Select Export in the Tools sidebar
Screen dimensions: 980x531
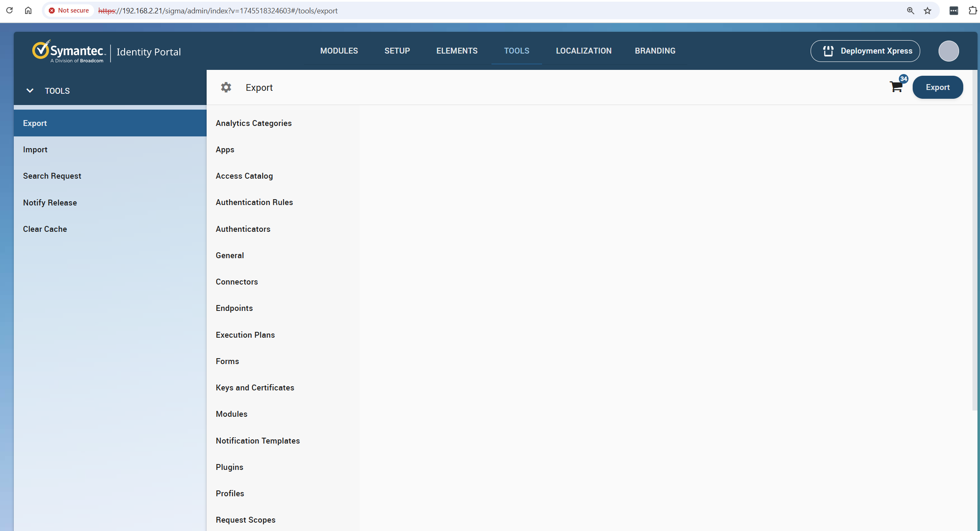tap(110, 123)
